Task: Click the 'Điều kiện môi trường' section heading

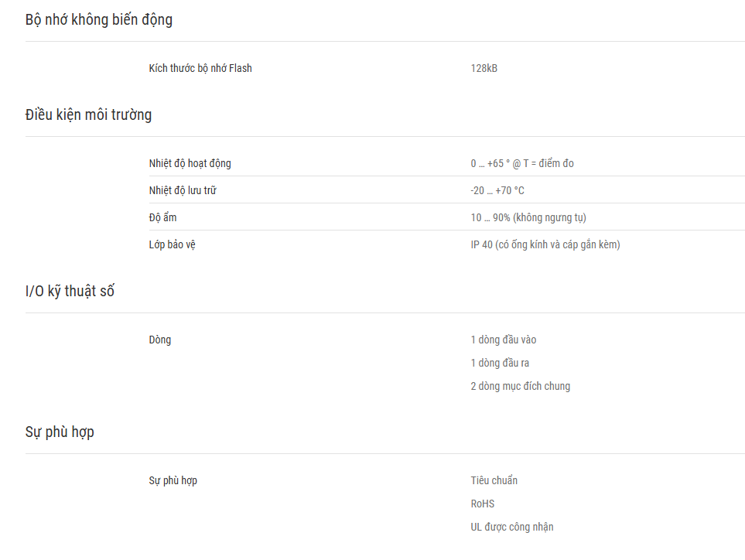Action: tap(88, 115)
